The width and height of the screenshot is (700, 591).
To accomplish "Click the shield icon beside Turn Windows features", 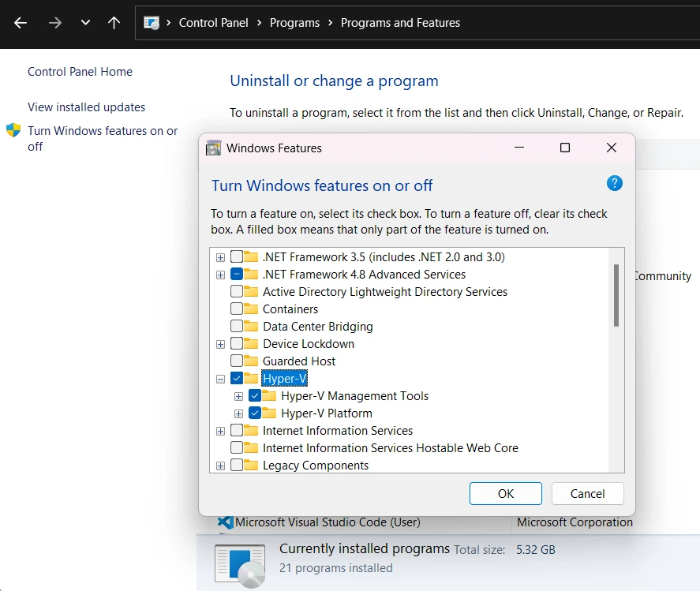I will point(13,130).
